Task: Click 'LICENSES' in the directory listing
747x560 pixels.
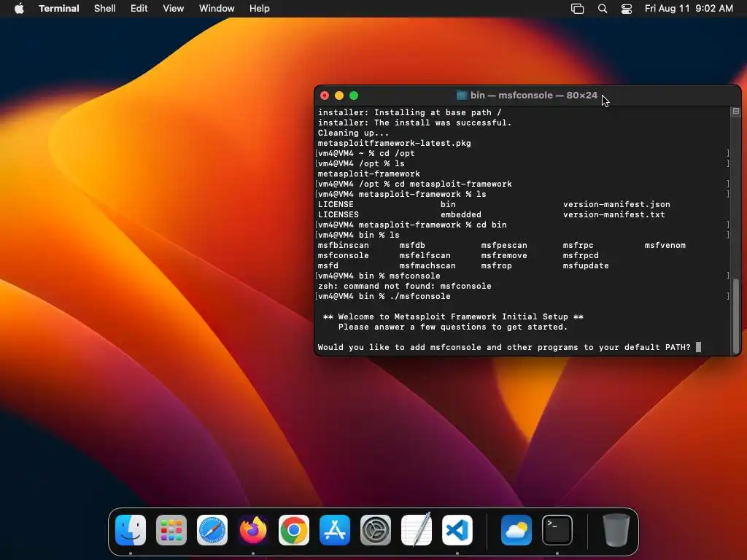Action: pyautogui.click(x=338, y=215)
